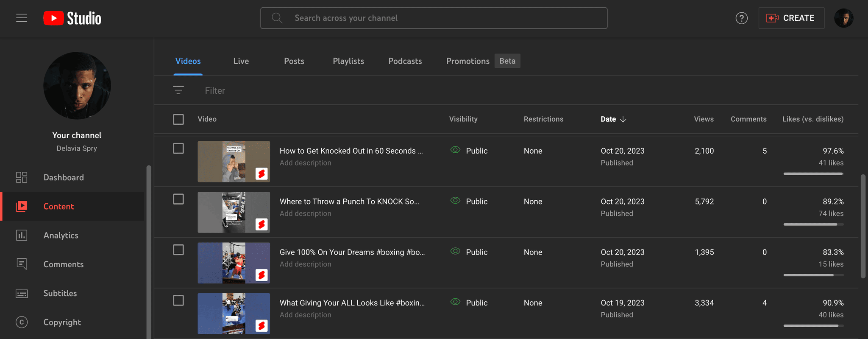Open the Comments sidebar section
Image resolution: width=868 pixels, height=339 pixels.
click(63, 264)
